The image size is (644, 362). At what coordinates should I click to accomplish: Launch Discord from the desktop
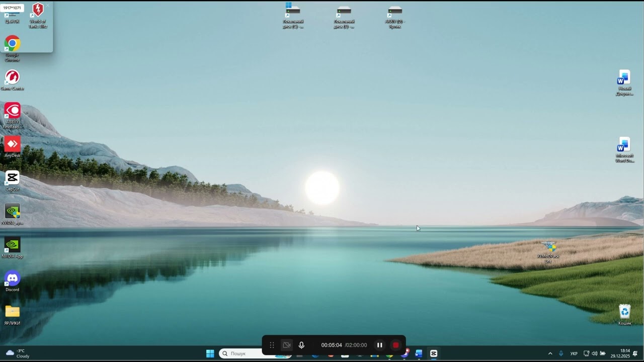[x=12, y=281]
